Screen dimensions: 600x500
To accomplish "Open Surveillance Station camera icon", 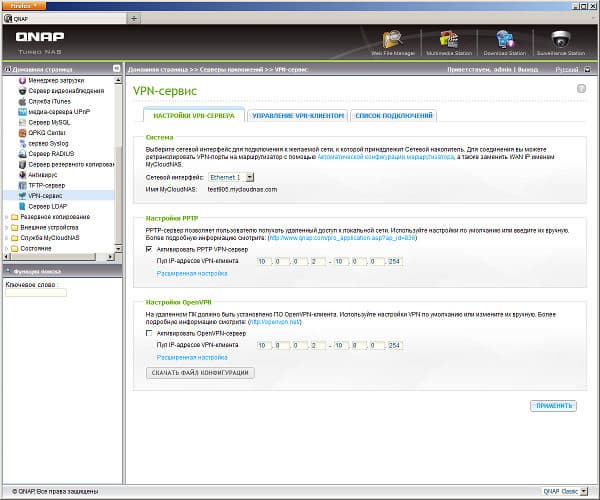I will (561, 39).
